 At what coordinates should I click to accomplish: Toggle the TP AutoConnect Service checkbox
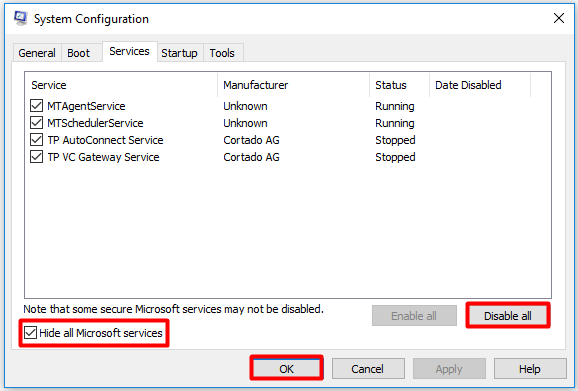coord(36,140)
